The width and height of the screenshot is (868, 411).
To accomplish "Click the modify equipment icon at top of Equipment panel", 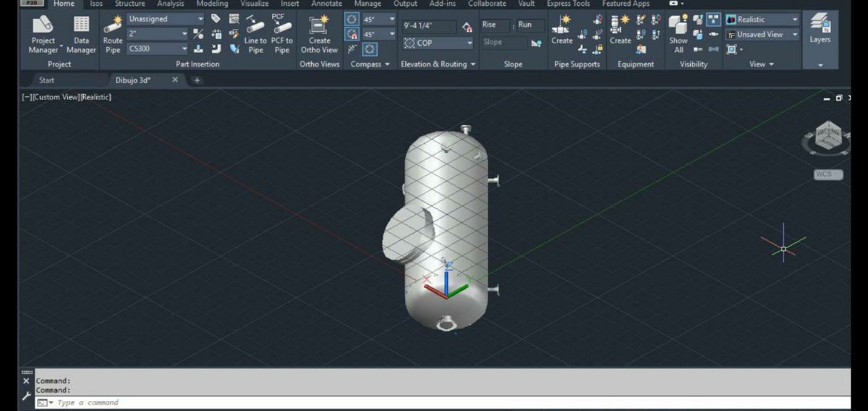I will [640, 20].
